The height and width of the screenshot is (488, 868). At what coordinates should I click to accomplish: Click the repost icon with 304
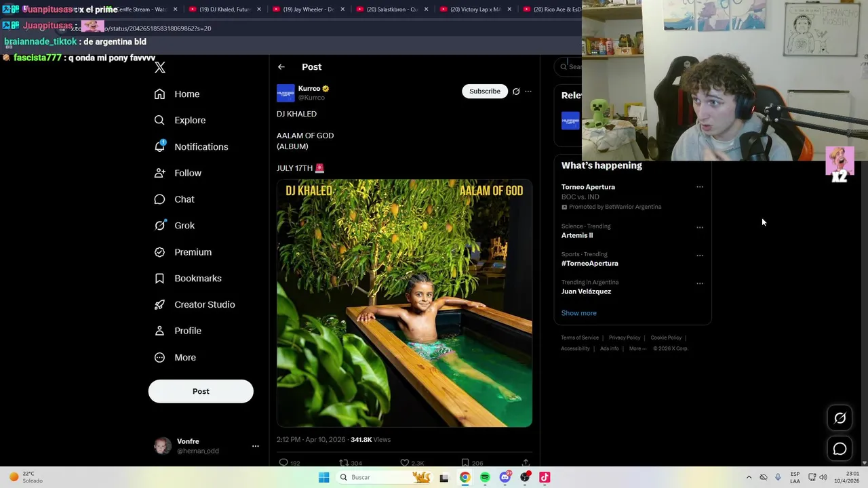(x=344, y=463)
